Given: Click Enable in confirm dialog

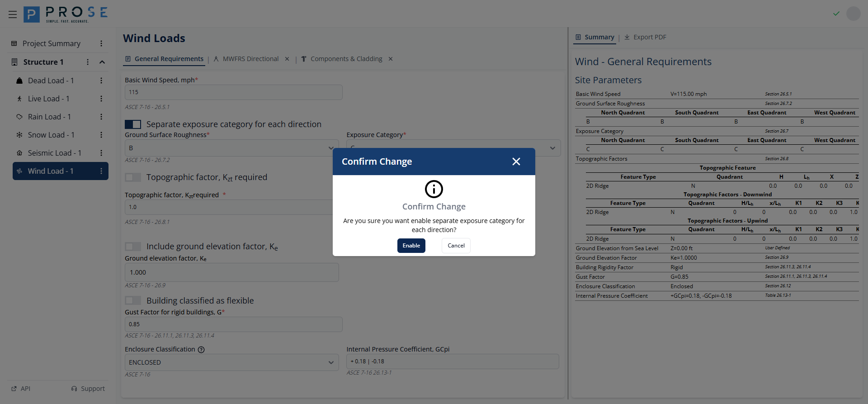Looking at the screenshot, I should [x=411, y=246].
